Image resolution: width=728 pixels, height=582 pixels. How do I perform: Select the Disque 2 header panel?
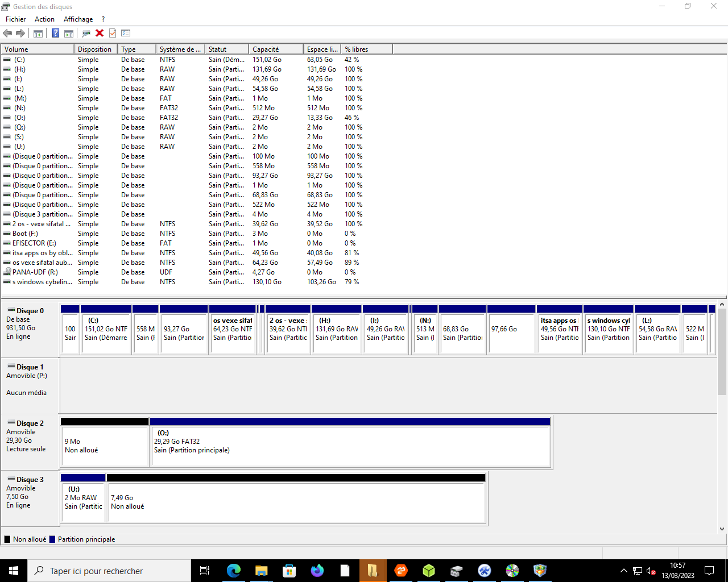click(30, 442)
